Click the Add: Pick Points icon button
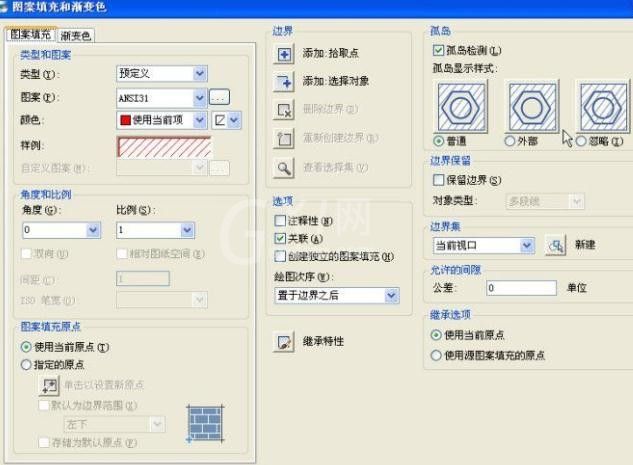Image resolution: width=633 pixels, height=465 pixels. click(284, 54)
